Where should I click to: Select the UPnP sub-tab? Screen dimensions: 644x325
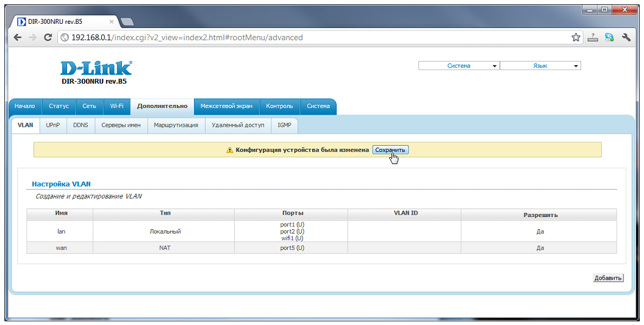(x=53, y=125)
